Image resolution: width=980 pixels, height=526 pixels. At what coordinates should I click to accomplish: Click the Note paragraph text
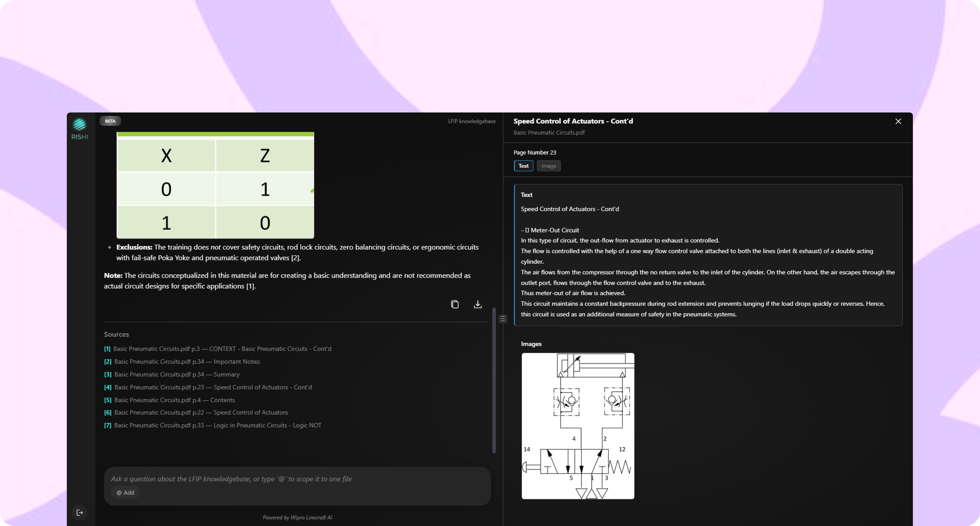(x=287, y=281)
